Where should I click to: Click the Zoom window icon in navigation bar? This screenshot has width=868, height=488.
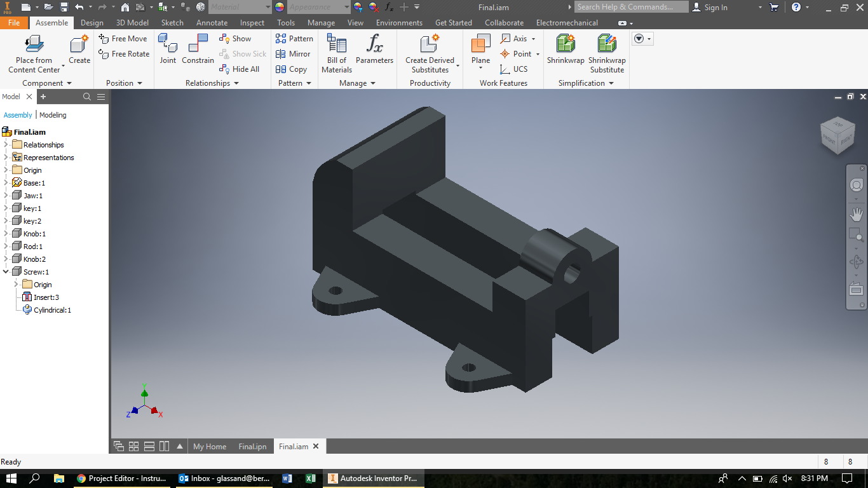coord(857,235)
